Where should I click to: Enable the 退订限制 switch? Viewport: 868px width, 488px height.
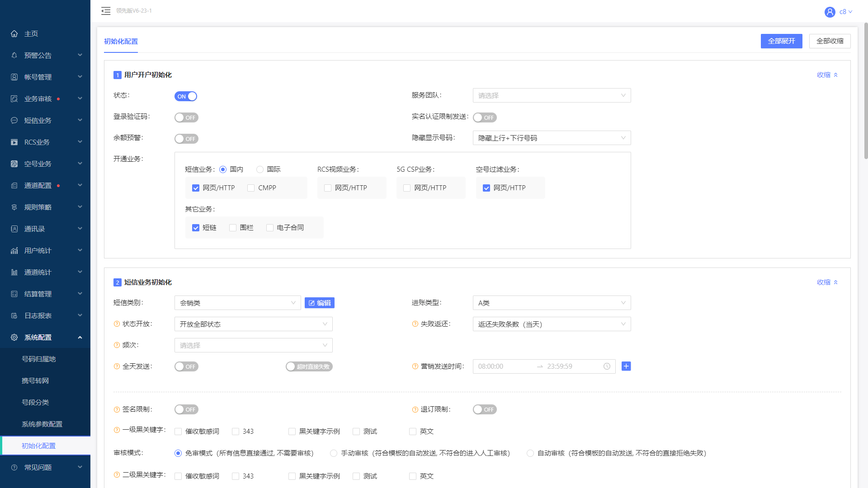(485, 409)
